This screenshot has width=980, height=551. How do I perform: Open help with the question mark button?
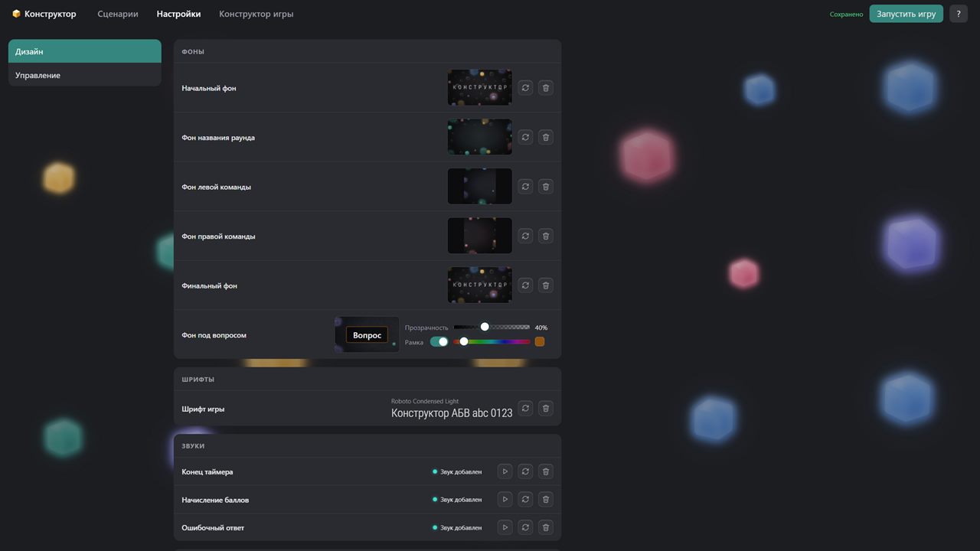coord(959,14)
